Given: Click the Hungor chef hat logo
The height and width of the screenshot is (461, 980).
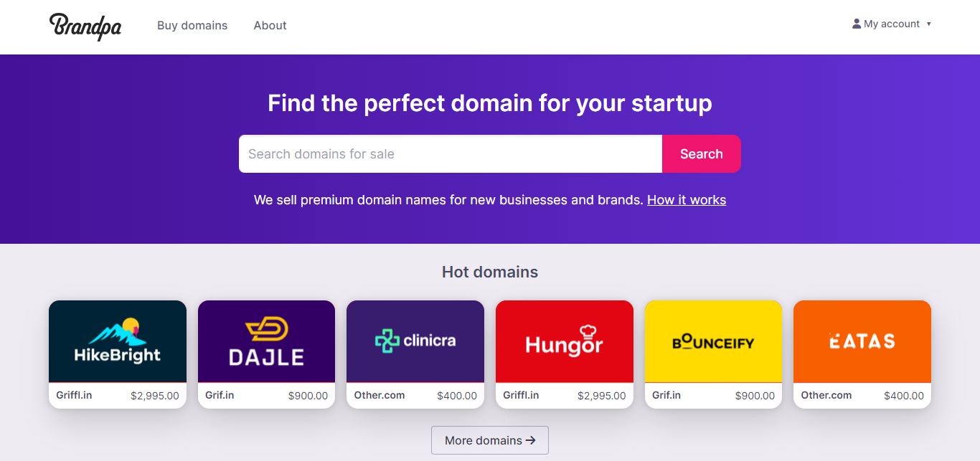Looking at the screenshot, I should tap(564, 341).
